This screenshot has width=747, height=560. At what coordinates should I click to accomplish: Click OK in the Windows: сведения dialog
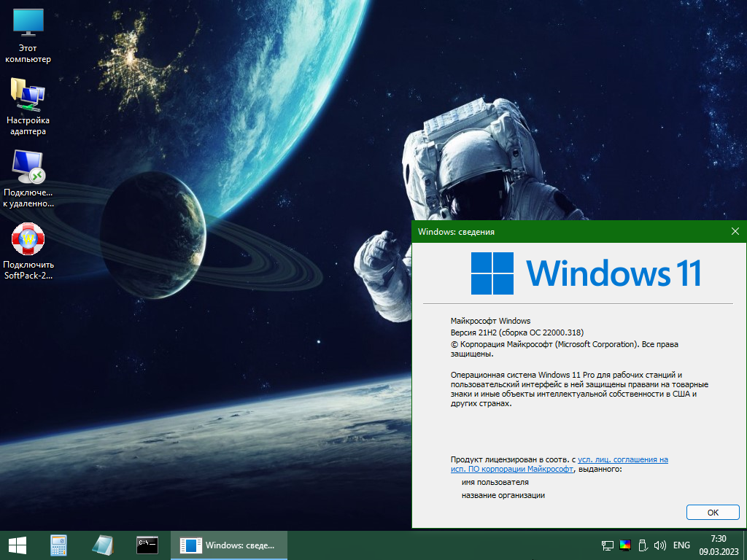[713, 513]
